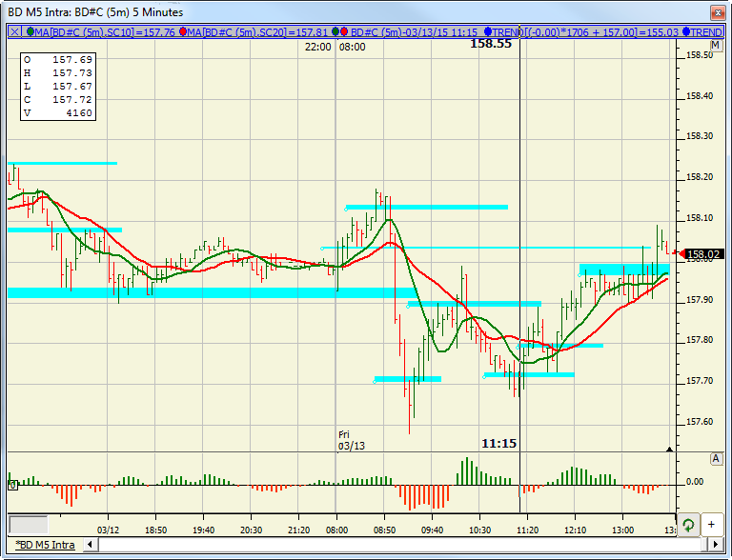Click the BD#C (5m)-03/13/15 11:15 legend text
732x560 pixels.
(x=414, y=32)
